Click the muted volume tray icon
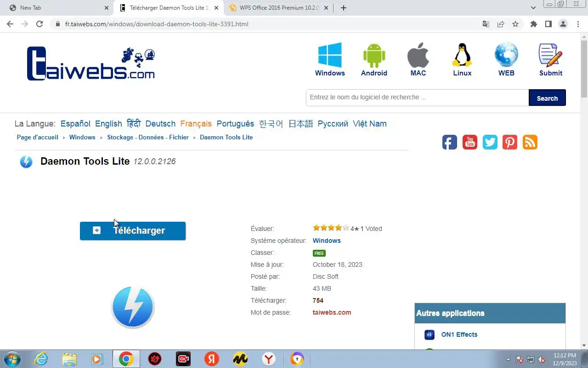Screen dimensions: 588x368 (542, 359)
